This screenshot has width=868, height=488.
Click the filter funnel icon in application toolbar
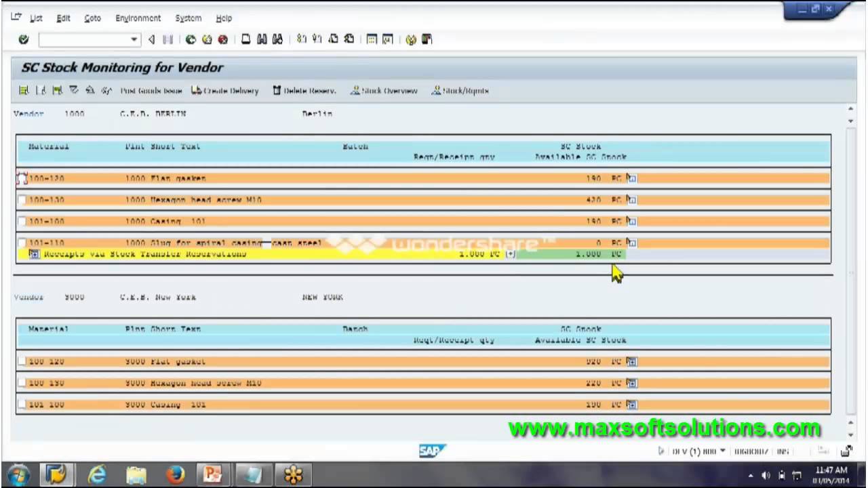74,90
